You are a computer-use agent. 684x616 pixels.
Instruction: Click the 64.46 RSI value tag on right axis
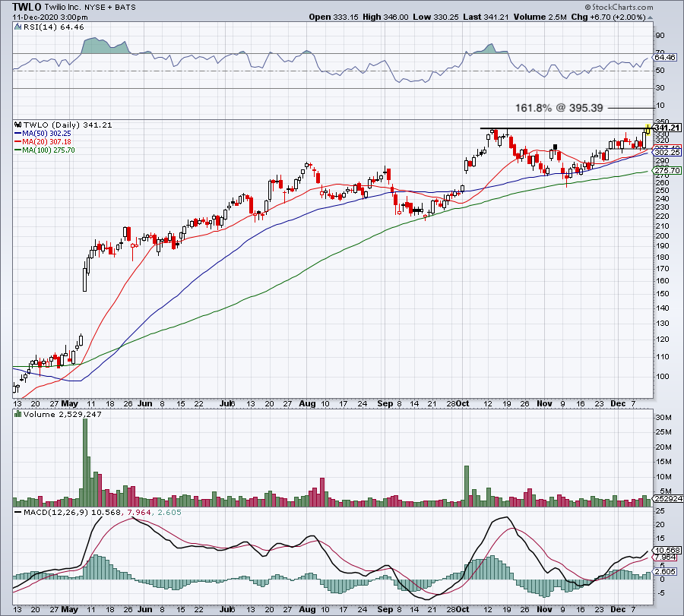tap(665, 57)
